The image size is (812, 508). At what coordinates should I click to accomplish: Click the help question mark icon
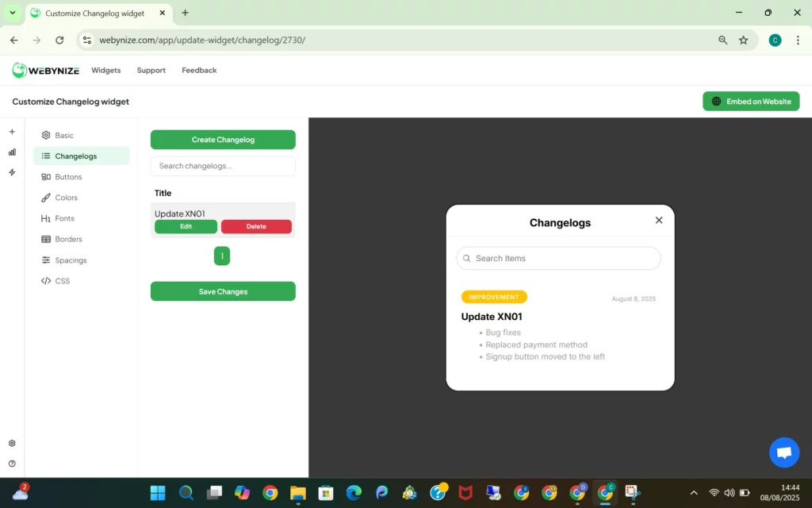pos(12,464)
